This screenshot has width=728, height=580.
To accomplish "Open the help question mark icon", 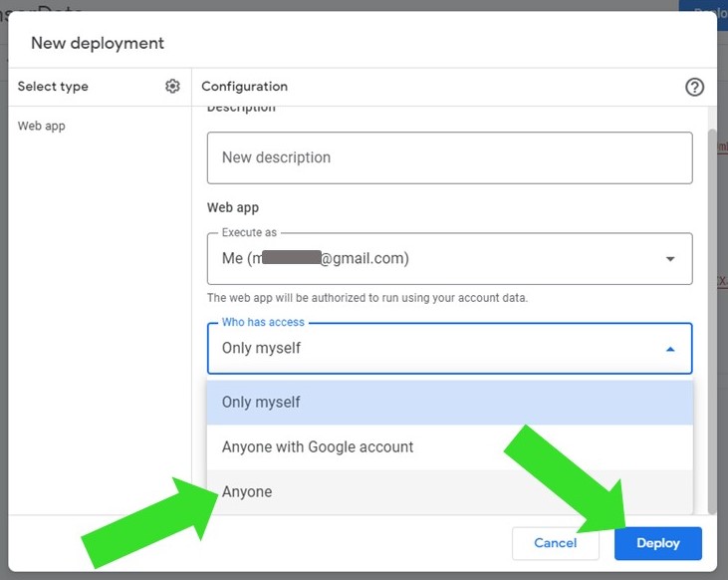I will [x=694, y=87].
